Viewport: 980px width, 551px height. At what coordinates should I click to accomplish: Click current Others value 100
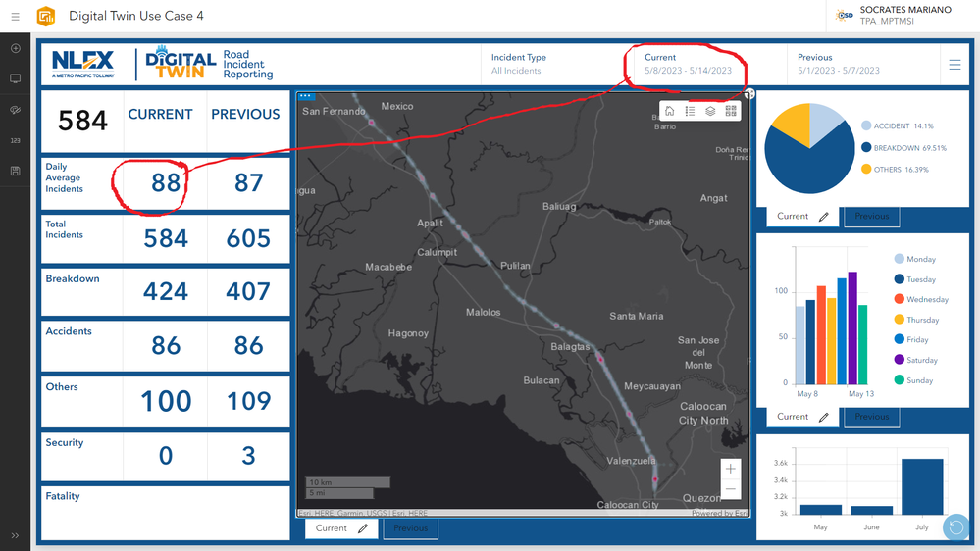(x=166, y=401)
